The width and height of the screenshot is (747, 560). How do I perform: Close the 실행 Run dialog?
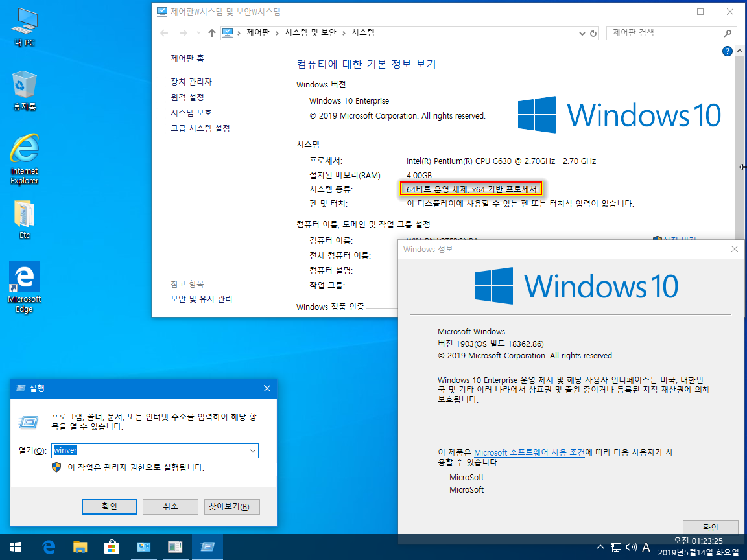(267, 389)
